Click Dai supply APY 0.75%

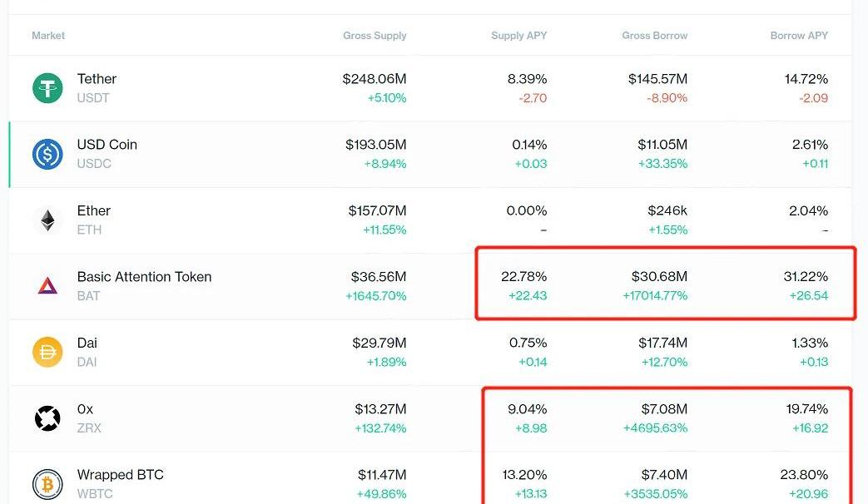pos(528,343)
